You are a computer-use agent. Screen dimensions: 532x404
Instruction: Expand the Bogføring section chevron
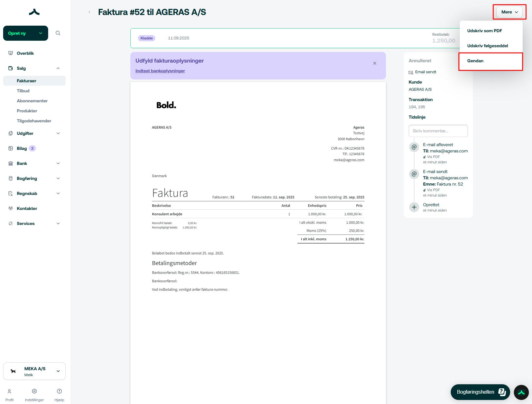pyautogui.click(x=58, y=178)
